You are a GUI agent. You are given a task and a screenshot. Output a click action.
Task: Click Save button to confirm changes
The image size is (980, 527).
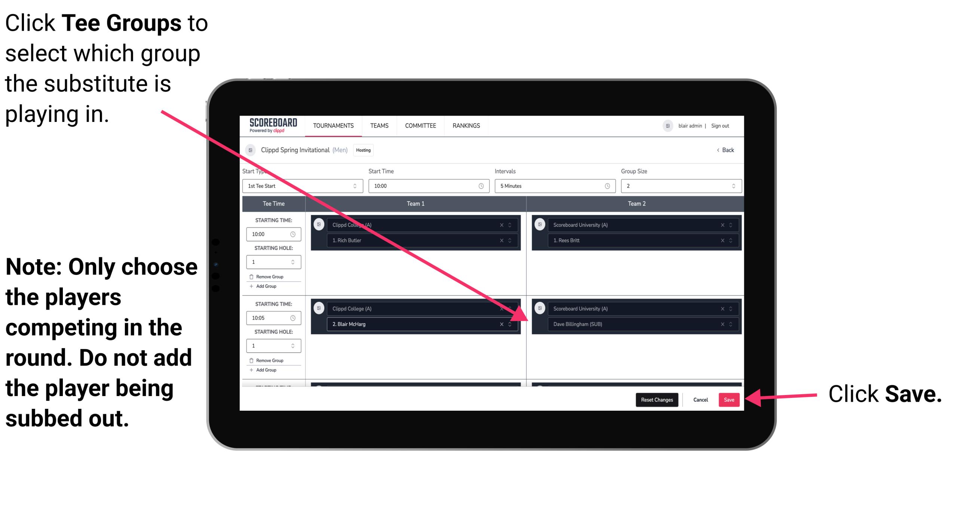click(728, 400)
